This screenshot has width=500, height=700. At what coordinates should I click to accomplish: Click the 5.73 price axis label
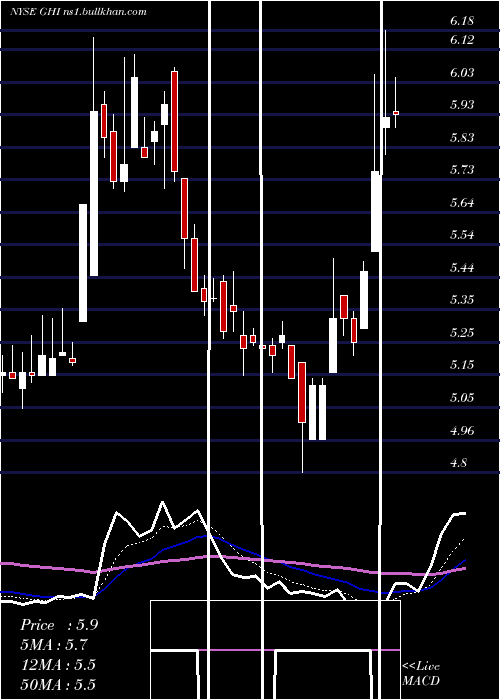(x=462, y=170)
